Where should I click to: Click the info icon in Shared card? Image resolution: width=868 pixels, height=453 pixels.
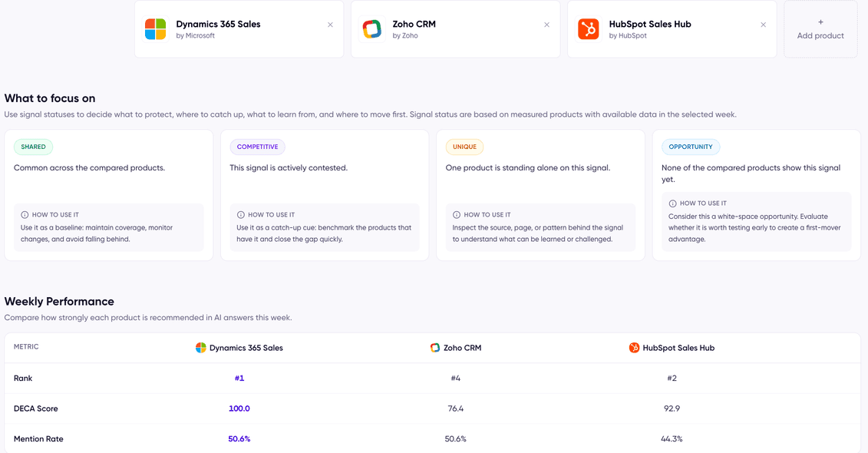(x=25, y=215)
